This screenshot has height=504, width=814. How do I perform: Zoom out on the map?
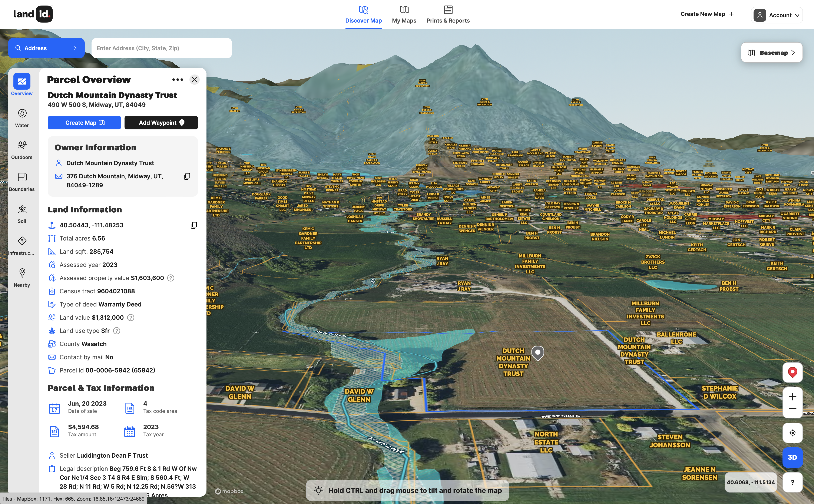tap(792, 409)
